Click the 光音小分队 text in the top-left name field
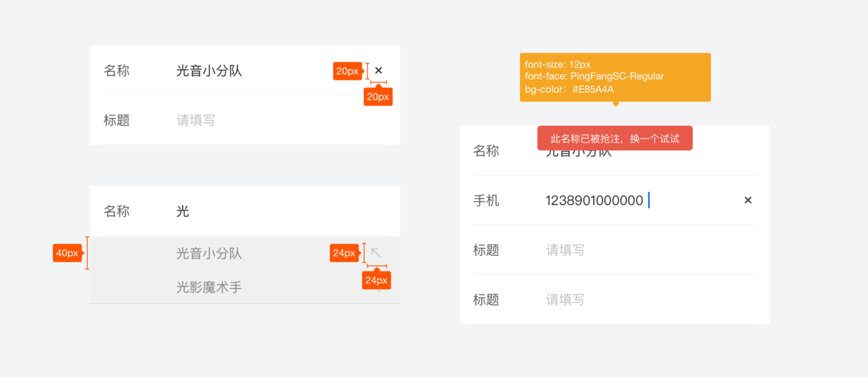The height and width of the screenshot is (377, 868). (209, 71)
